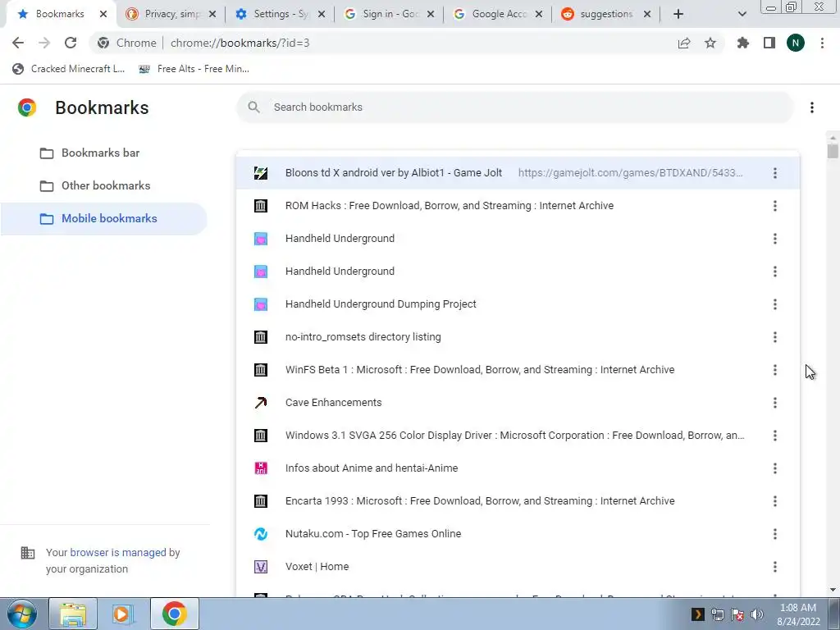This screenshot has height=630, width=840.
Task: Open more actions for ROM Hacks bookmark
Action: pos(775,206)
